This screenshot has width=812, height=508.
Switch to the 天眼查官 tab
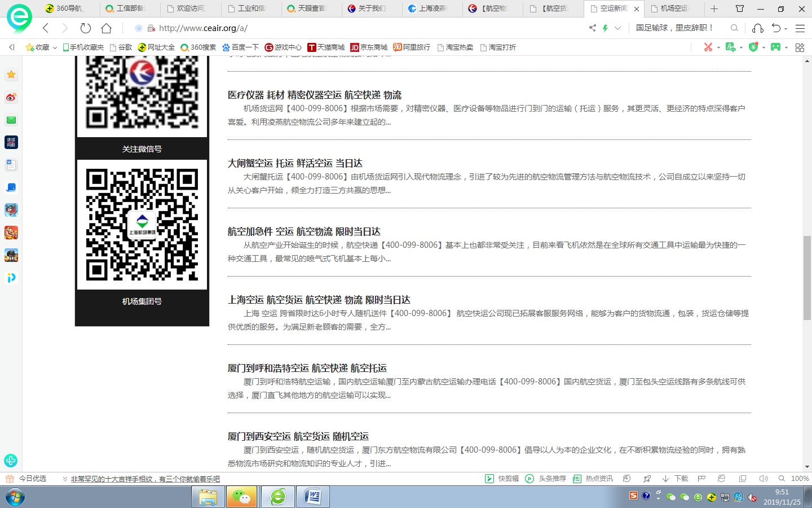click(311, 8)
